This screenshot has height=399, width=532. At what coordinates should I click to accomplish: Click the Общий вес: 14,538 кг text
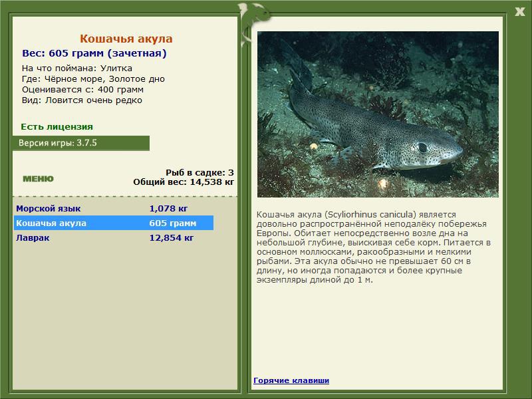click(184, 182)
